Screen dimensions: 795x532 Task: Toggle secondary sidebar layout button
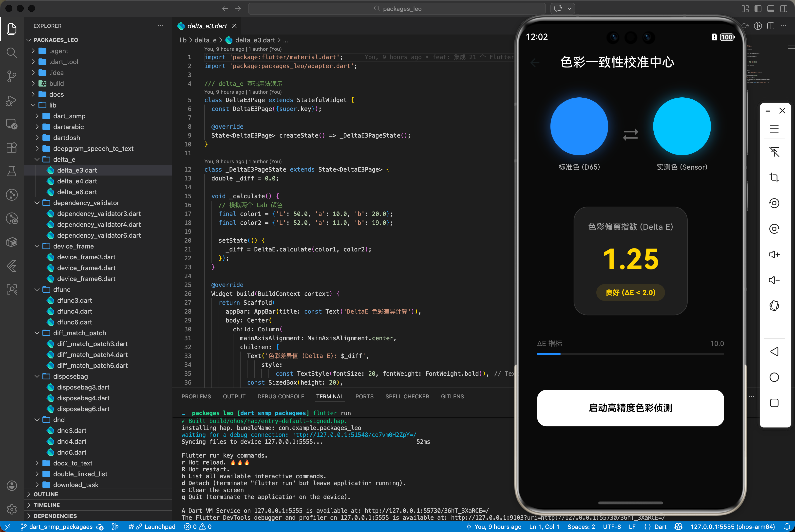783,8
